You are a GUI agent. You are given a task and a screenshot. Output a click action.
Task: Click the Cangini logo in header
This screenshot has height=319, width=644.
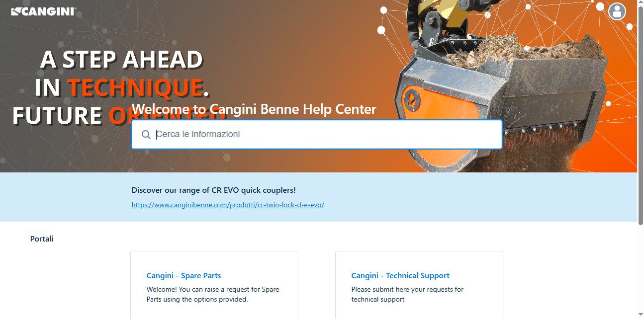click(43, 11)
